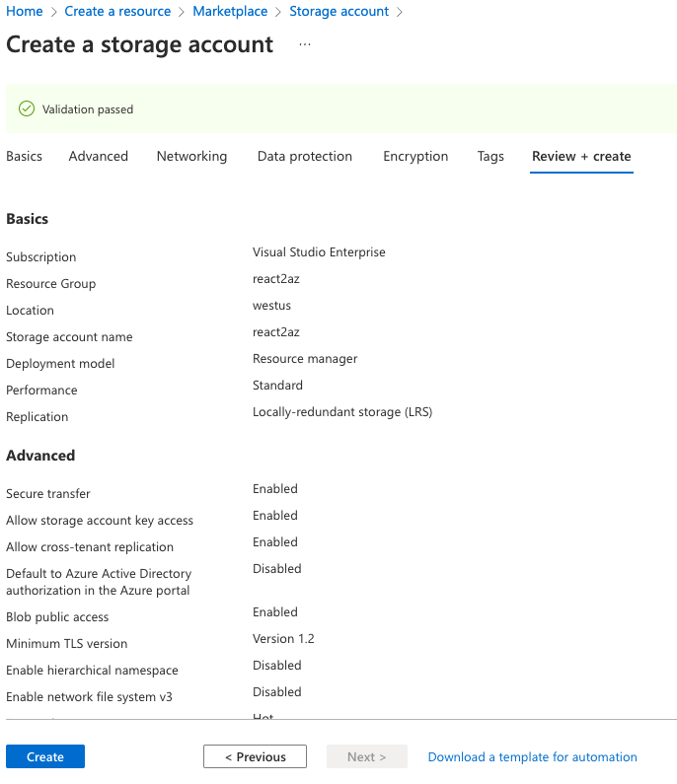Click the Deployment model label
This screenshot has height=784, width=677.
pos(60,363)
